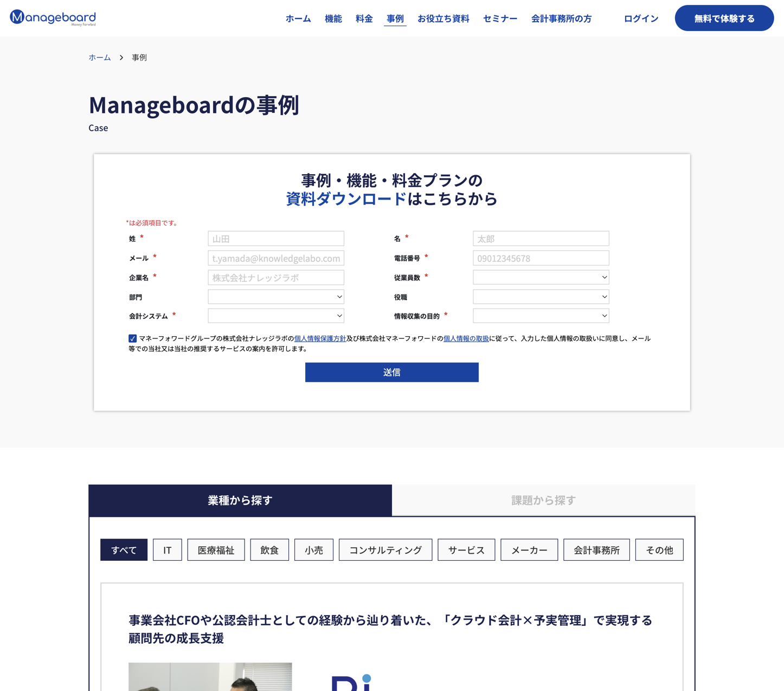Screen dimensions: 784x691
Task: Select the すべて industry filter
Action: click(x=124, y=550)
